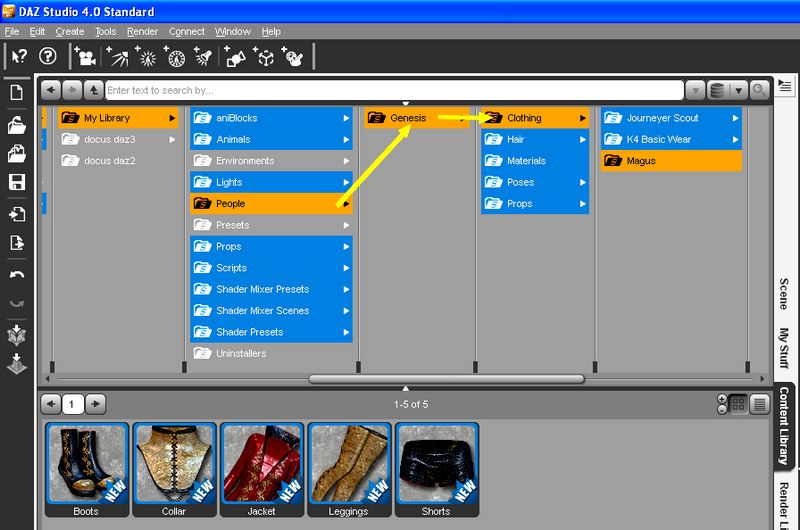Expand the K4 Basic Wear arrow
Screen dimensions: 800x530
[x=735, y=139]
